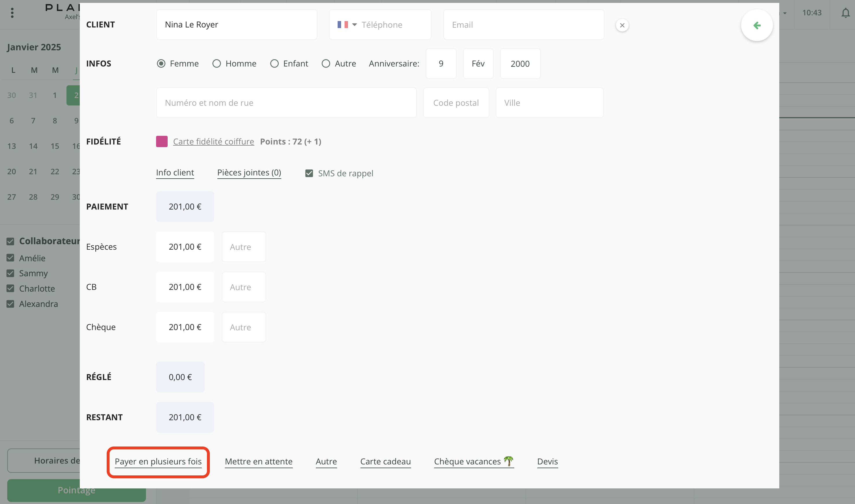Open the three-dot vertical menu
Image resolution: width=855 pixels, height=504 pixels.
point(12,13)
